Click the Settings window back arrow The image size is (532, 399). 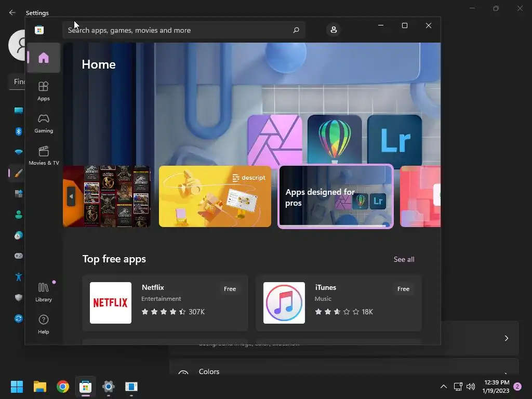click(12, 12)
